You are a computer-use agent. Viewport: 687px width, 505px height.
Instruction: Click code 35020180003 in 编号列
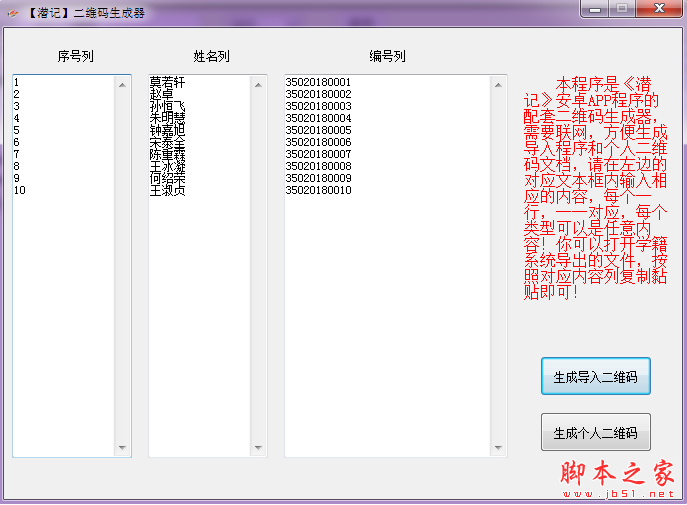(319, 106)
